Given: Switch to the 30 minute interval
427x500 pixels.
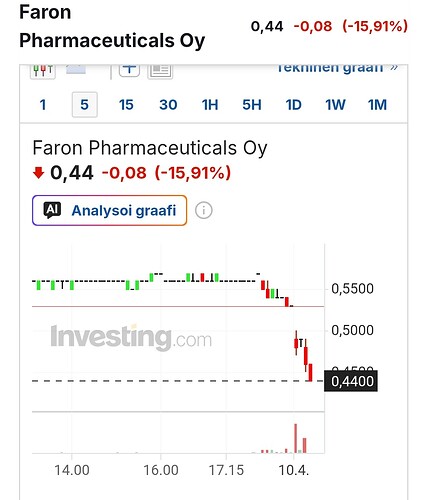Looking at the screenshot, I should tap(168, 105).
